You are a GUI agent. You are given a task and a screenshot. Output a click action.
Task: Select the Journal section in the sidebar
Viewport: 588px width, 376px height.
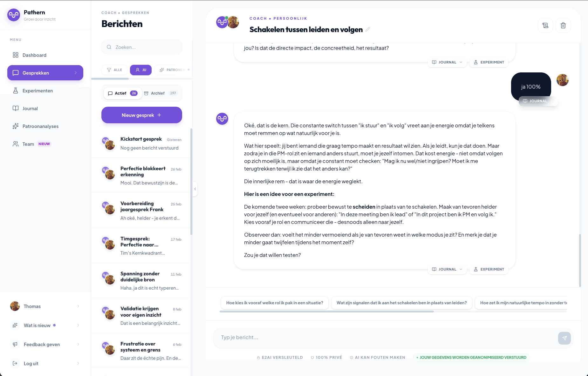[30, 108]
